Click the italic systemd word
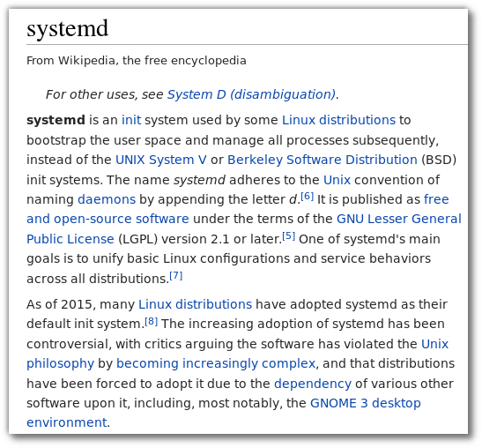Image resolution: width=482 pixels, height=448 pixels. pyautogui.click(x=199, y=180)
